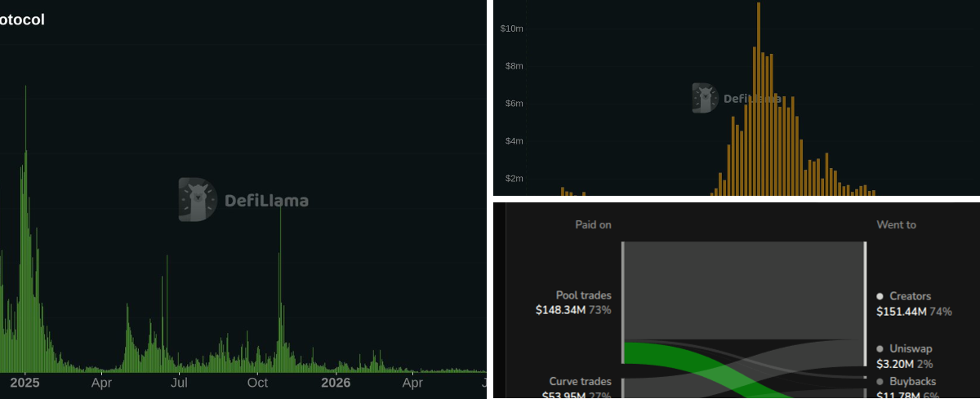
Task: Select the Uniswap label
Action: pos(911,348)
